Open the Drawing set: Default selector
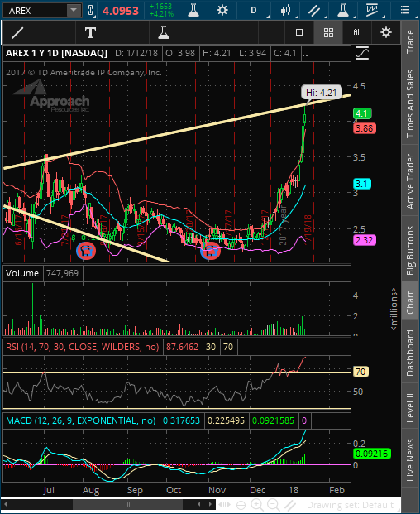The height and width of the screenshot is (514, 420). [351, 505]
